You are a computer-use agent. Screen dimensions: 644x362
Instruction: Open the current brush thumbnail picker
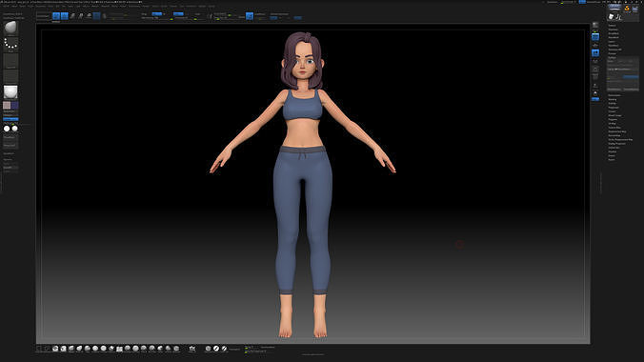pyautogui.click(x=10, y=28)
